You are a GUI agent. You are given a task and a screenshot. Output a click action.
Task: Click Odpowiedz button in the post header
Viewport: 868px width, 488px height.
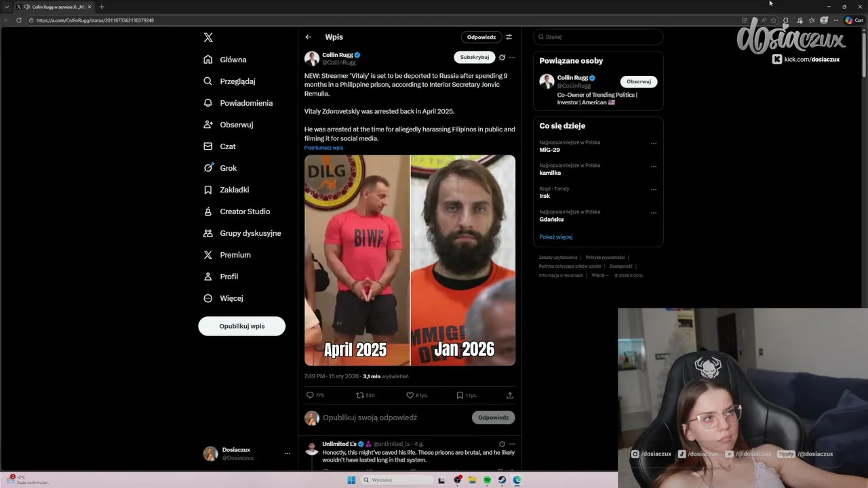pyautogui.click(x=481, y=37)
